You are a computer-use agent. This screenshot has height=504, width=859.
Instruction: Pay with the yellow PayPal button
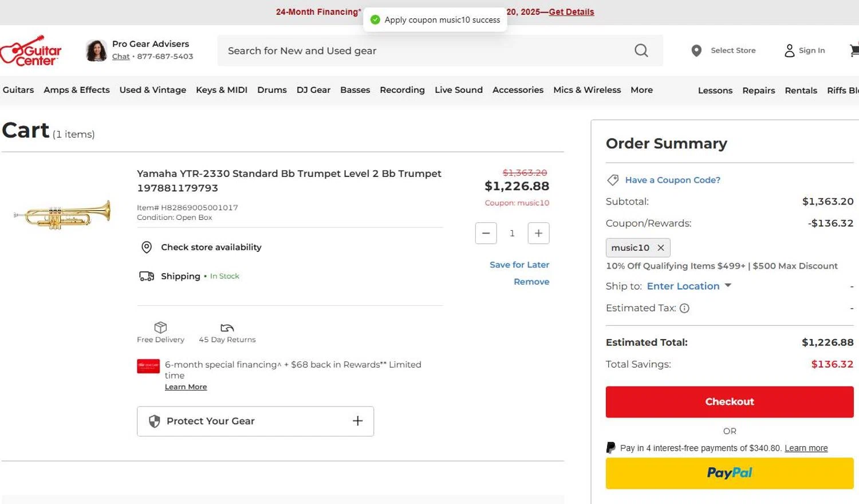coord(730,473)
